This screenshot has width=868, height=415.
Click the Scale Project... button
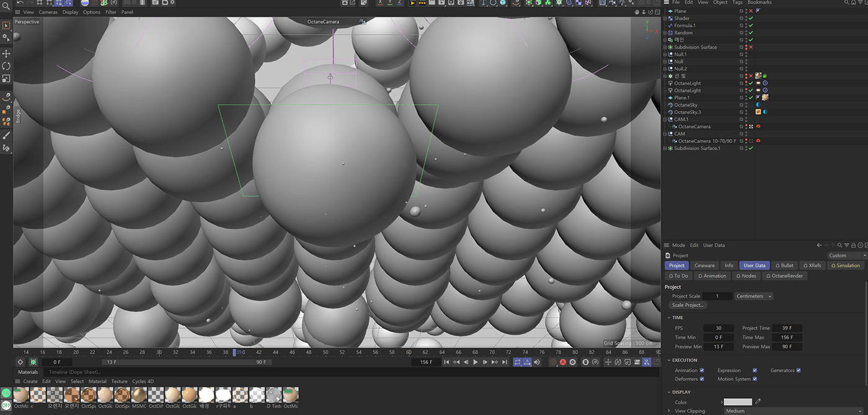[x=688, y=305]
